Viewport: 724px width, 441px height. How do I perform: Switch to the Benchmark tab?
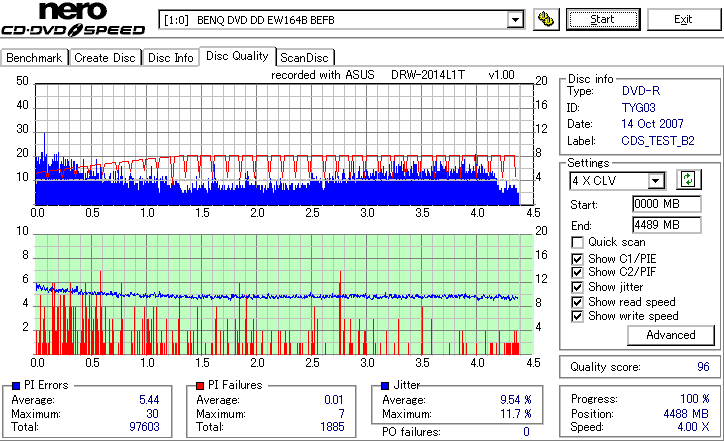point(34,58)
